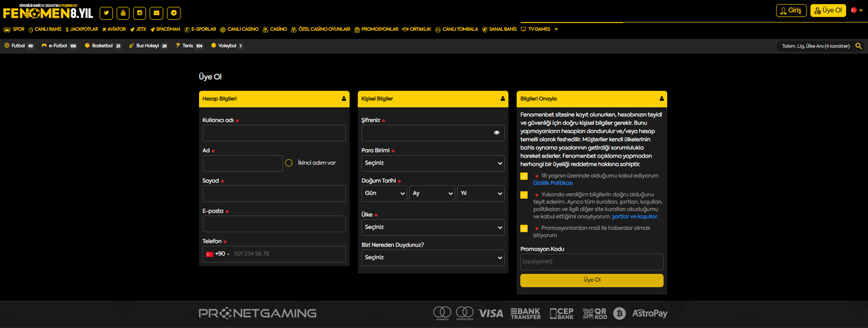Toggle the 18 yaşının üzerinde checkbox

524,176
